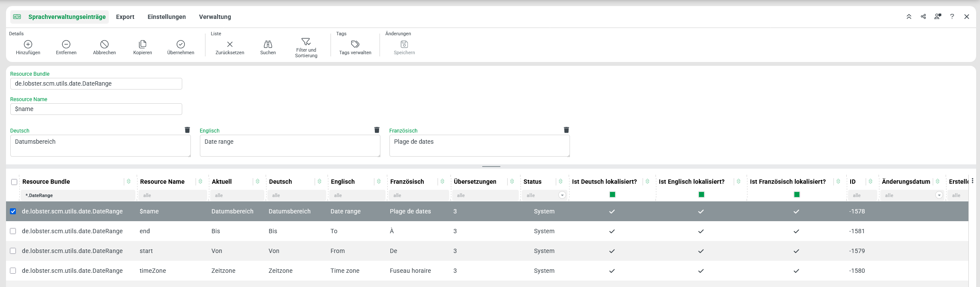Select the 'Fuseau horaire' cell
The width and height of the screenshot is (980, 287).
410,271
